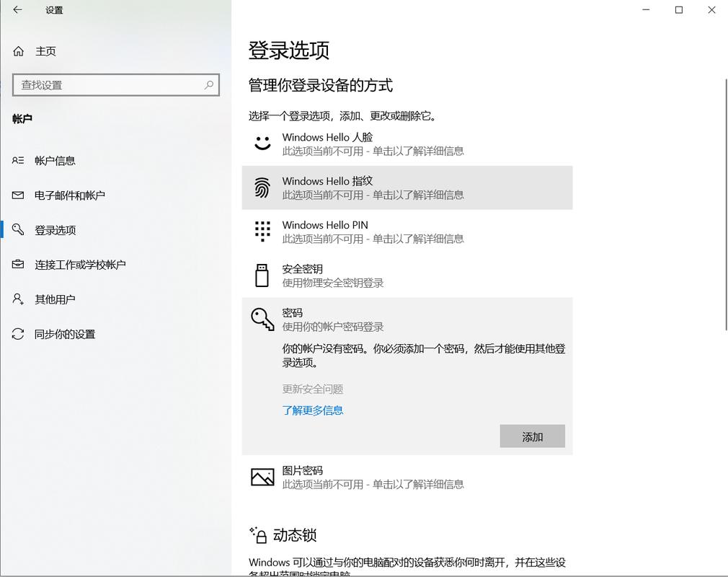Click the 查找设置 search field

[x=115, y=84]
